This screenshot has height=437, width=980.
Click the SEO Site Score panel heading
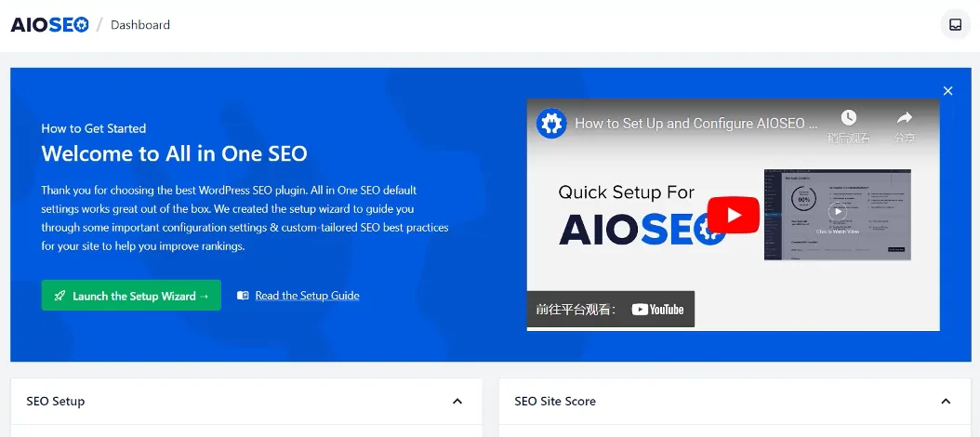[555, 402]
